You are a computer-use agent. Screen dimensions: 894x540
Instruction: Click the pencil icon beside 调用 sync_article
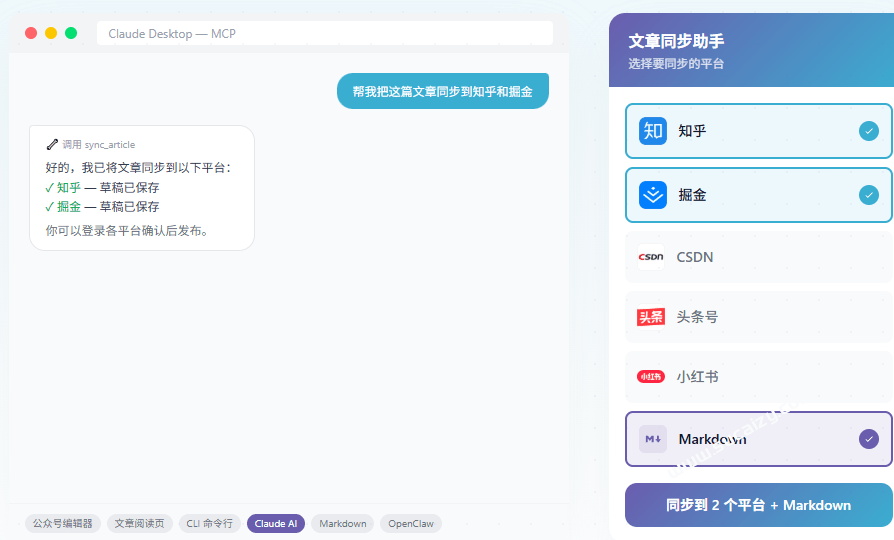click(x=52, y=145)
